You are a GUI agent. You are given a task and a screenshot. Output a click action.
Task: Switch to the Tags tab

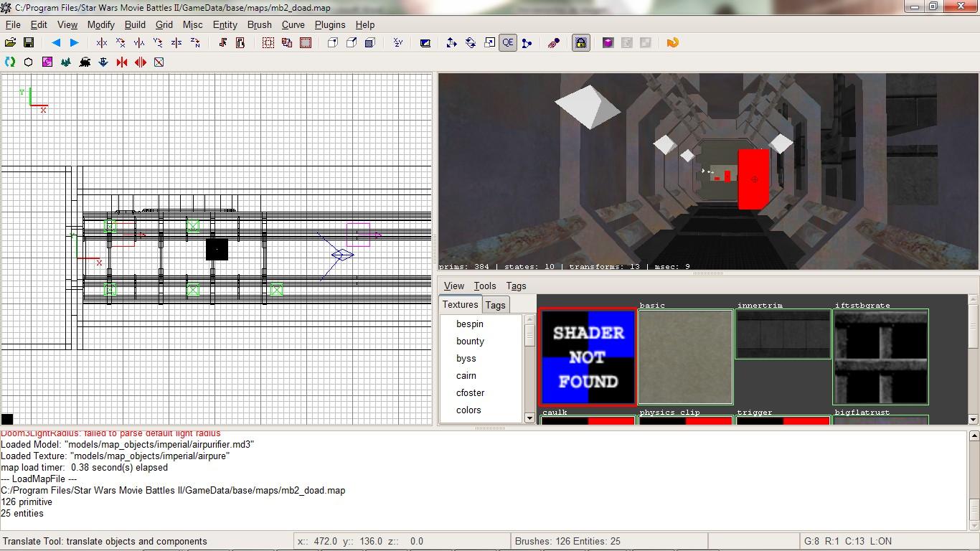coord(495,305)
